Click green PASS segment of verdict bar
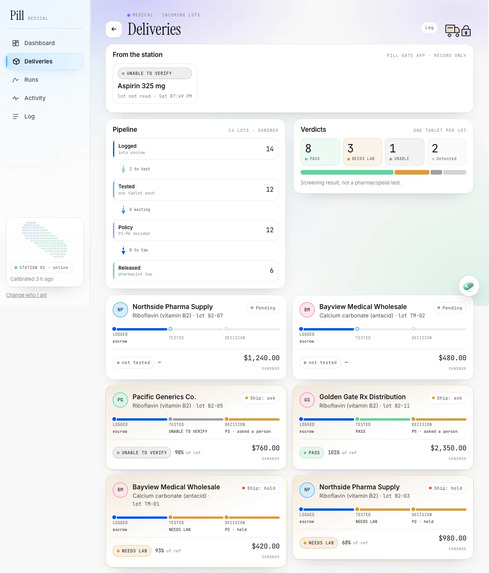Image resolution: width=489 pixels, height=573 pixels. 347,172
